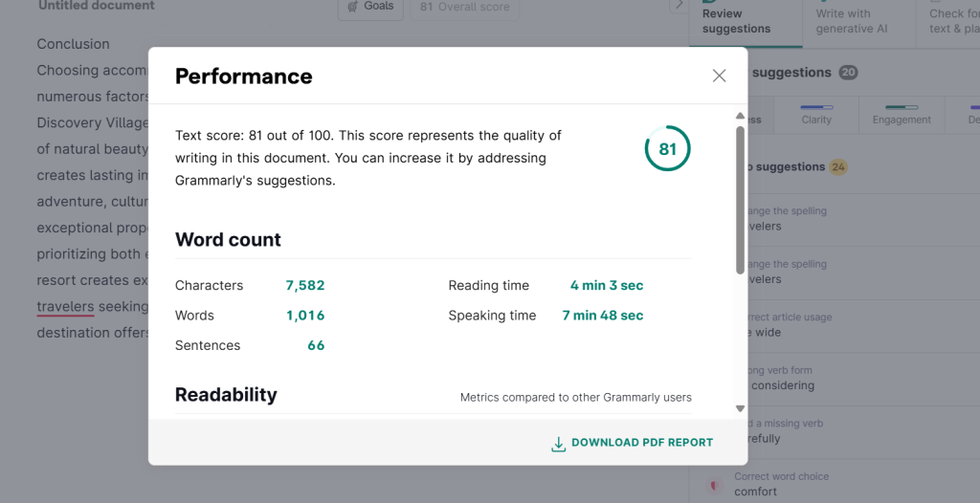Open the Write with generative AI tab

(852, 21)
